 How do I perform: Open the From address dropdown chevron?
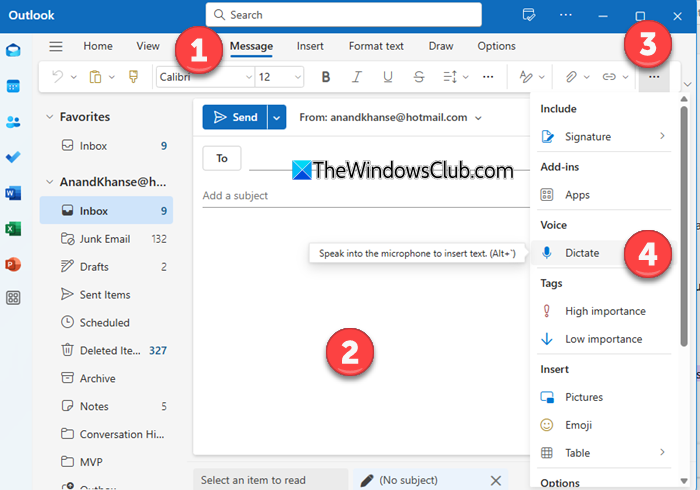pos(478,118)
